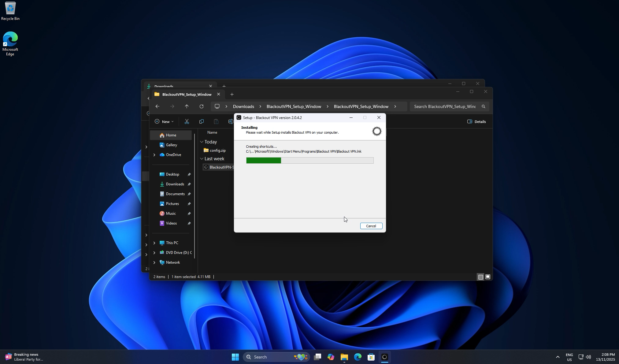Navigate up one folder level
The height and width of the screenshot is (364, 619).
(187, 106)
